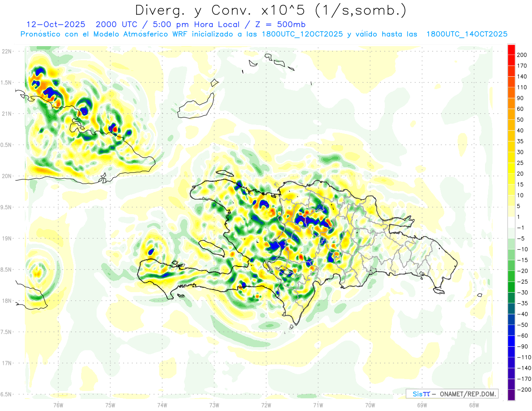
Task: Click the "19N" latitude label
Action: pos(7,239)
